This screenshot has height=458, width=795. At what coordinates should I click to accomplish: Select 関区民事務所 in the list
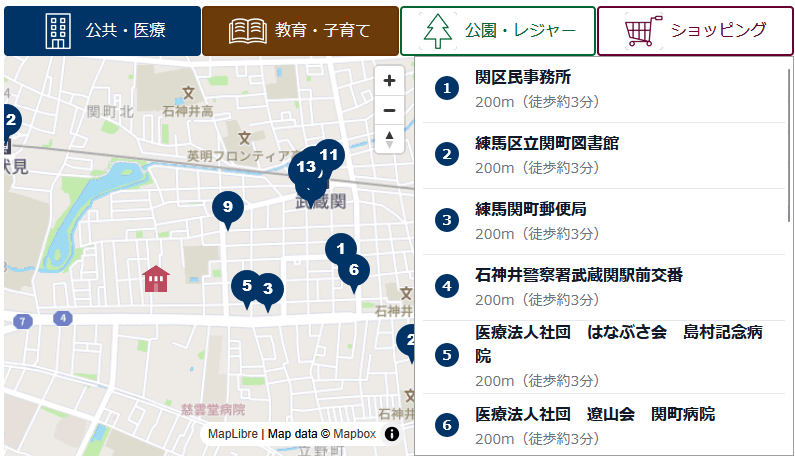pyautogui.click(x=603, y=89)
